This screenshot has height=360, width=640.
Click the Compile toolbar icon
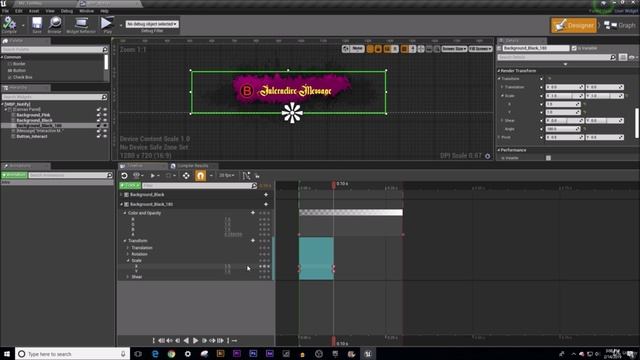[x=9, y=24]
